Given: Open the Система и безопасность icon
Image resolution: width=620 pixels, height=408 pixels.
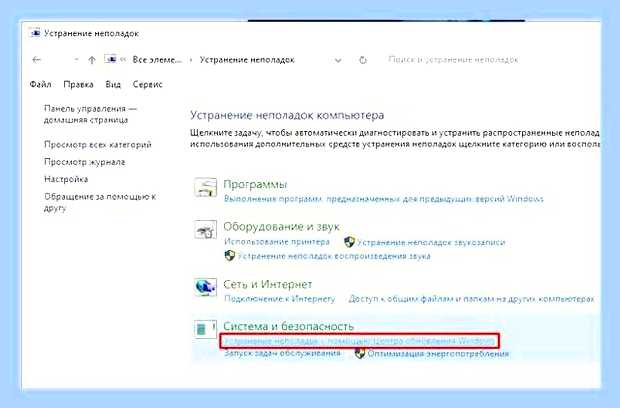Looking at the screenshot, I should coord(205,329).
